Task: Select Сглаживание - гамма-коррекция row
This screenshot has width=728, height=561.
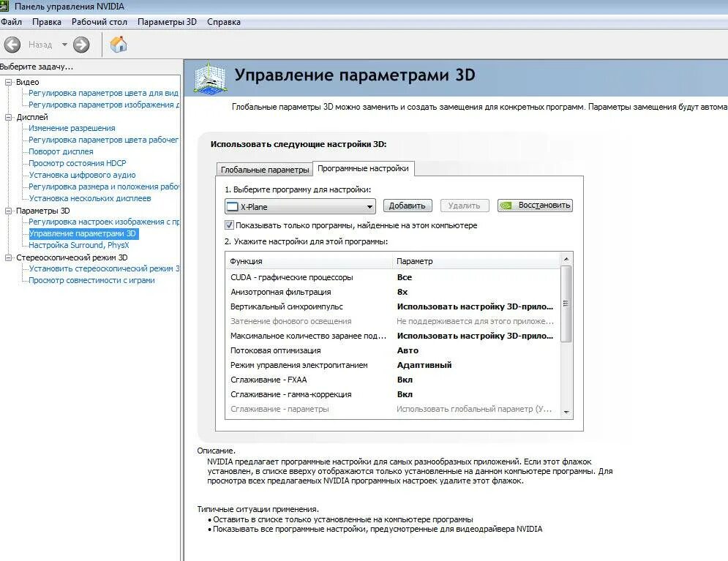Action: point(393,394)
